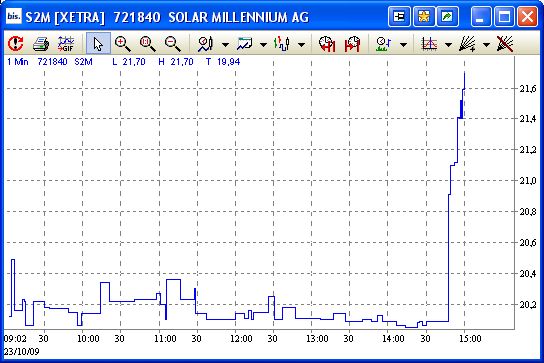Viewport: 544px width, 363px height.
Task: Expand the line chart window dropdown arrow
Action: [263, 44]
